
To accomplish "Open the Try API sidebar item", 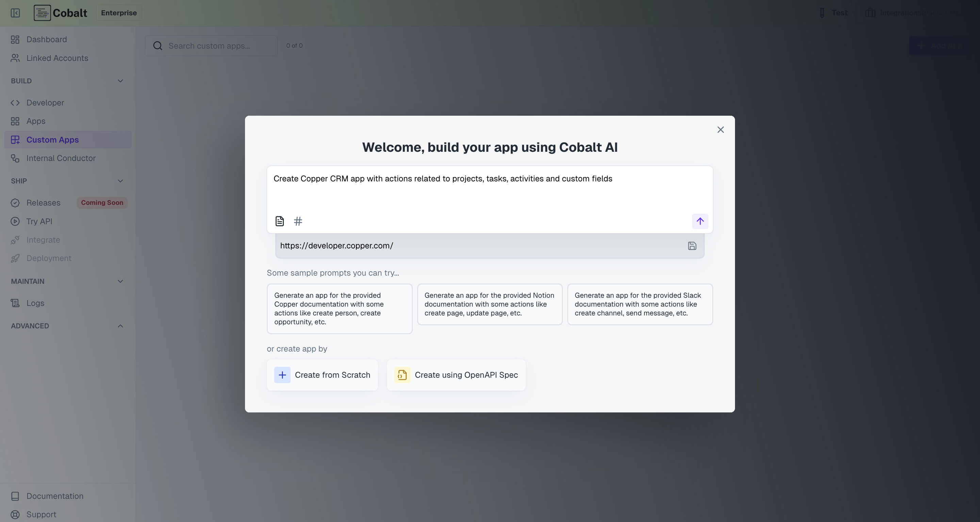I will (39, 221).
